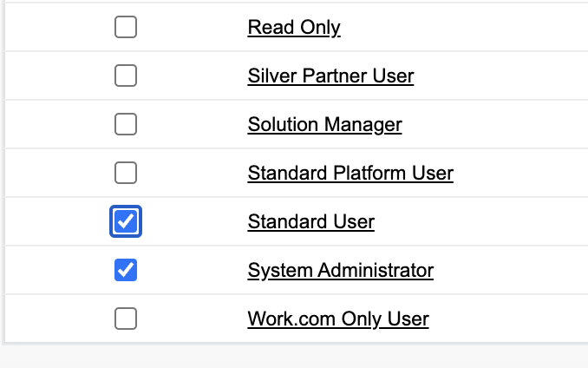Image resolution: width=588 pixels, height=368 pixels.
Task: Tick the box beside Silver Partner User
Action: [x=126, y=76]
